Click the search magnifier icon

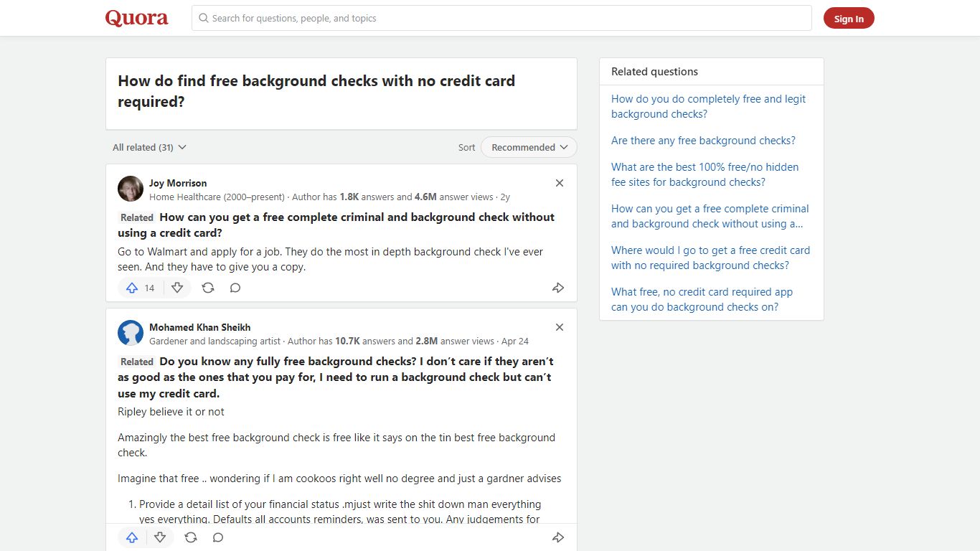(204, 18)
